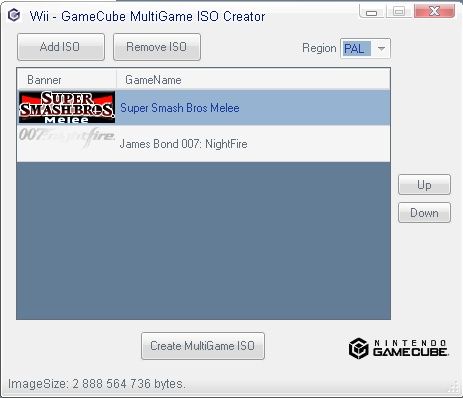
Task: Remove the selected ISO from list
Action: coord(157,47)
